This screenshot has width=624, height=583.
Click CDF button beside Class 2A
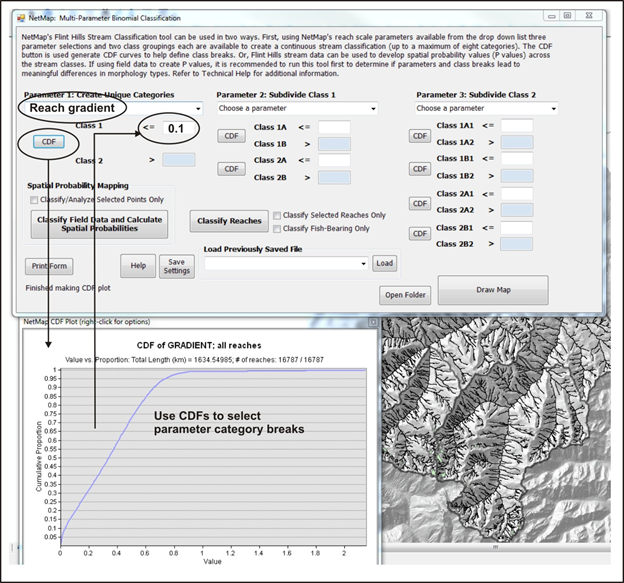coord(231,169)
